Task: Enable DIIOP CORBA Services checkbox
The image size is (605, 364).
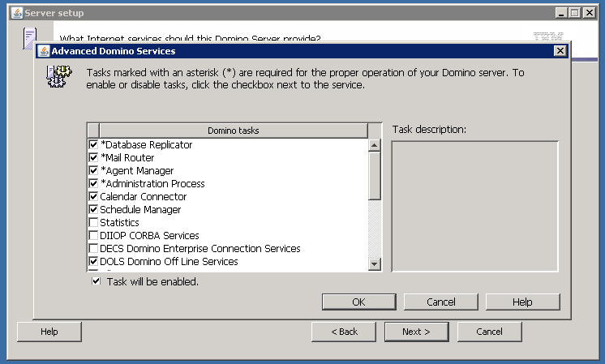Action: point(93,236)
